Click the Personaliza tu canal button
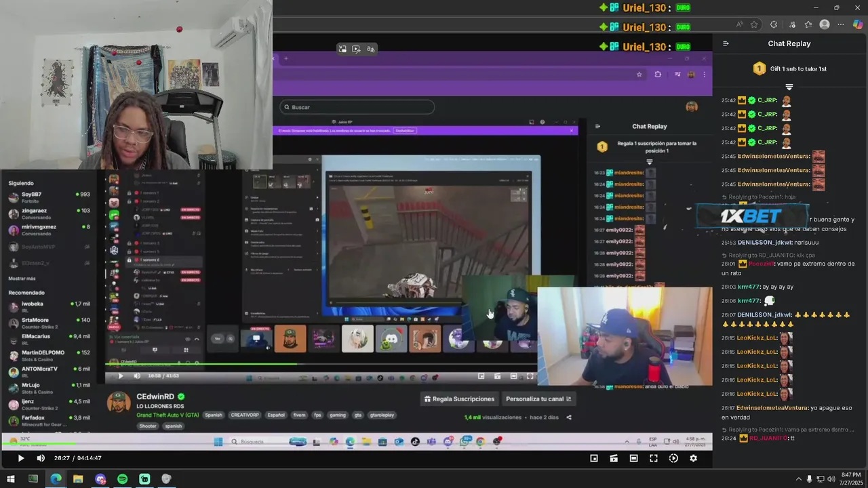Viewport: 868px width, 488px height. (x=538, y=399)
